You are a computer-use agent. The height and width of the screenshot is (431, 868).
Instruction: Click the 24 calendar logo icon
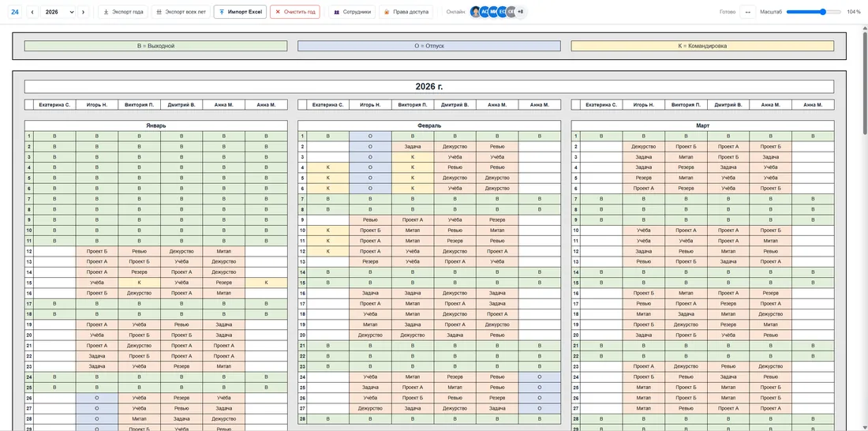(14, 12)
